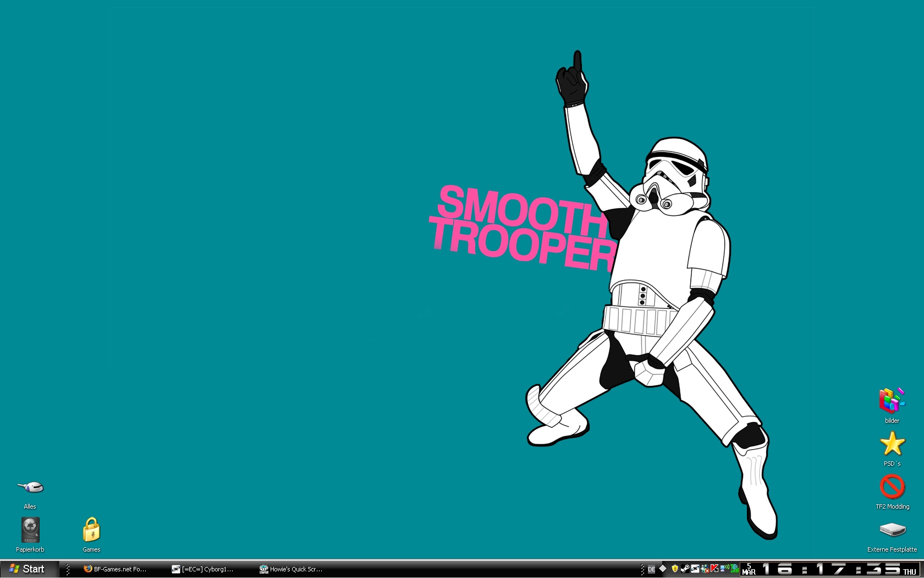Click the green signal strength tray icon
The image size is (924, 578).
[734, 569]
